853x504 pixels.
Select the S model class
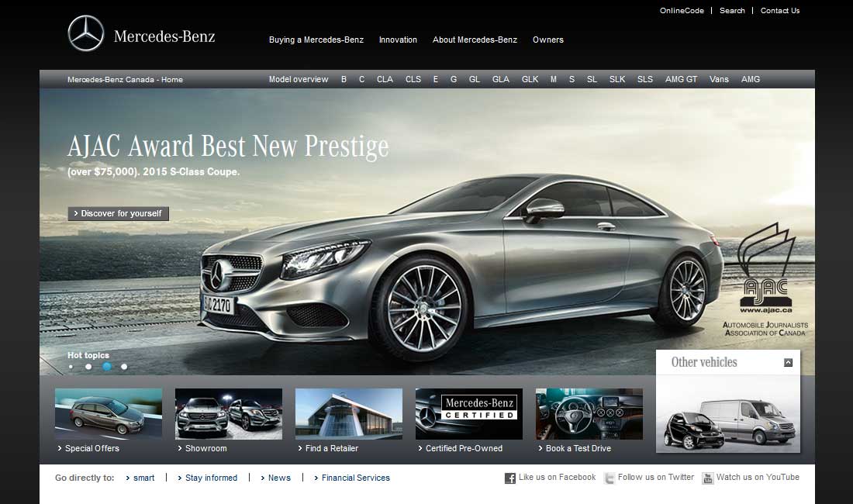tap(572, 79)
